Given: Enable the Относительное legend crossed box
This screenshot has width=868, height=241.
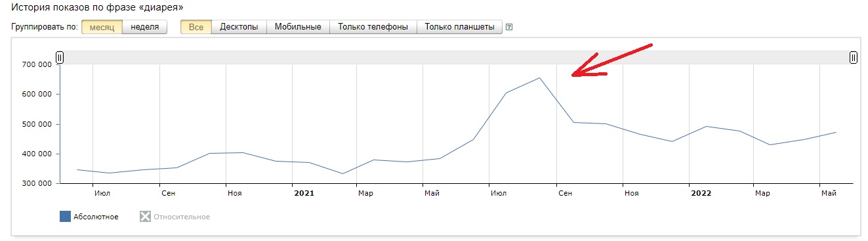Looking at the screenshot, I should (145, 217).
